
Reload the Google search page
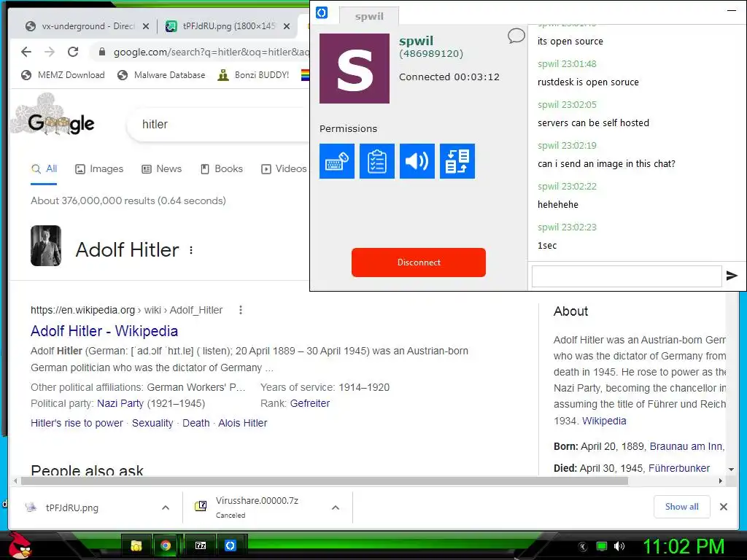click(73, 52)
